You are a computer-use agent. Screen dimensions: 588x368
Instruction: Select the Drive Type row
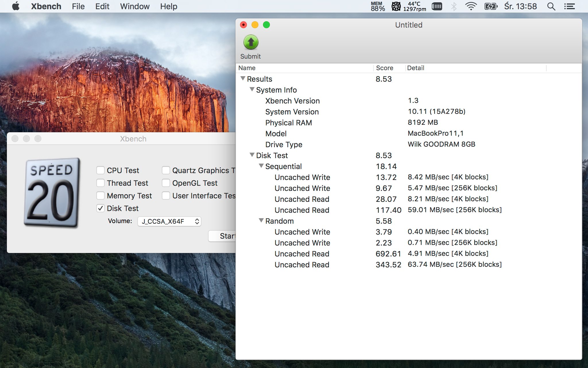[409, 145]
